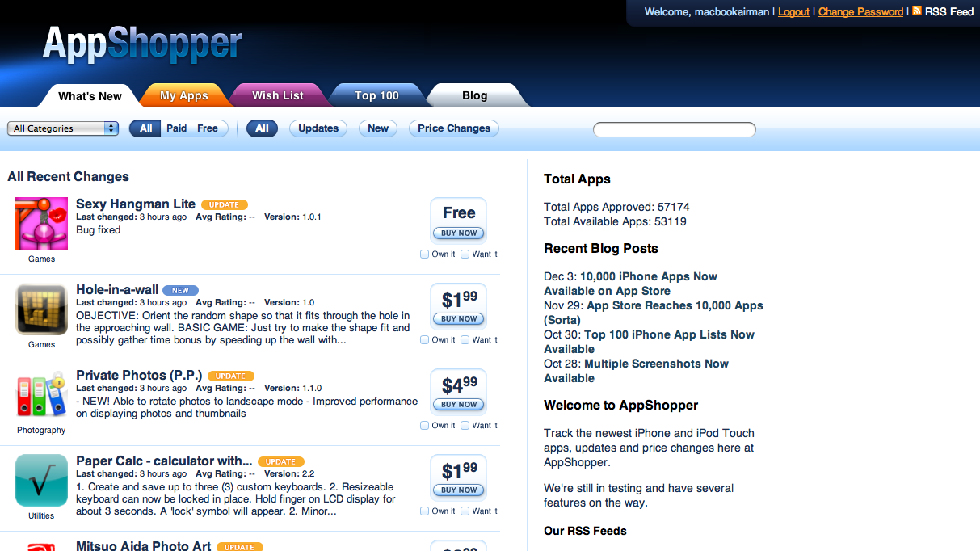
Task: Open the Paper Calc - calculator title
Action: point(164,461)
